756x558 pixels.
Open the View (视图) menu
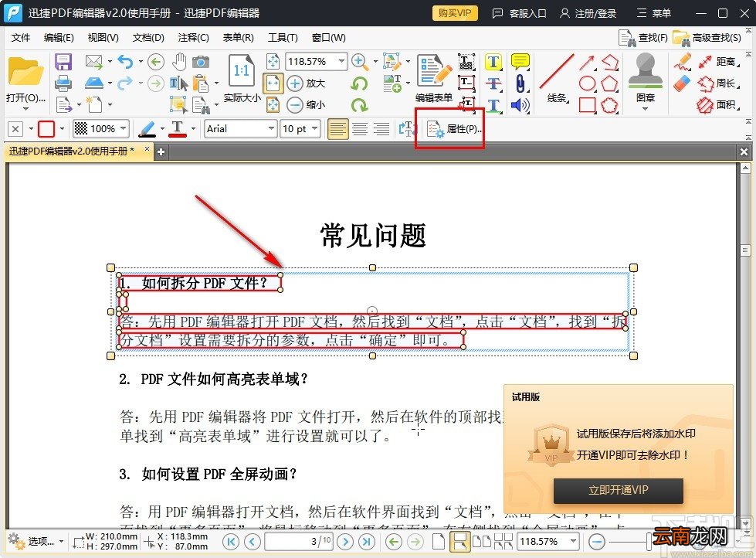[103, 38]
